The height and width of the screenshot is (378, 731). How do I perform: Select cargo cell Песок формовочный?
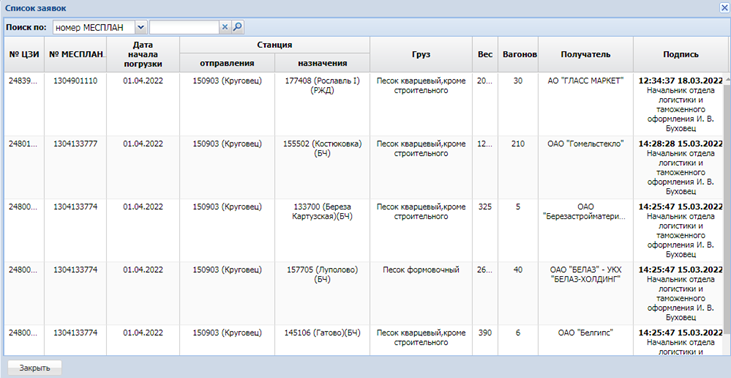[421, 269]
